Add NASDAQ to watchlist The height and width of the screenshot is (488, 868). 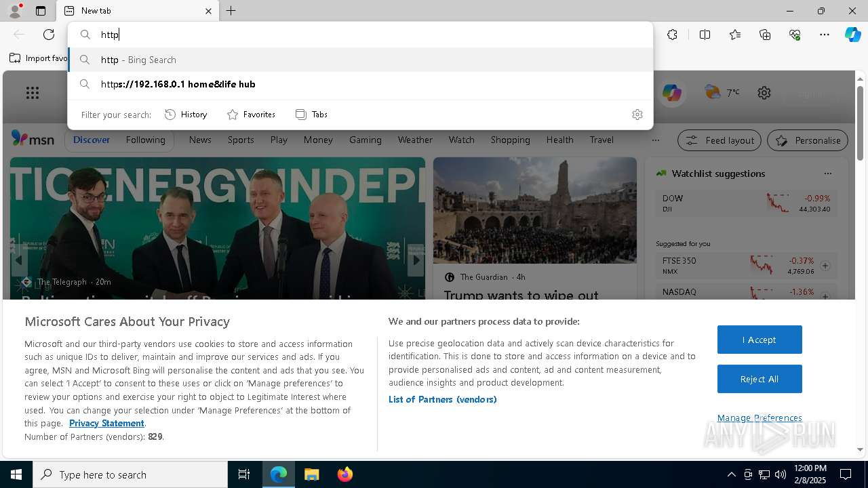click(825, 296)
